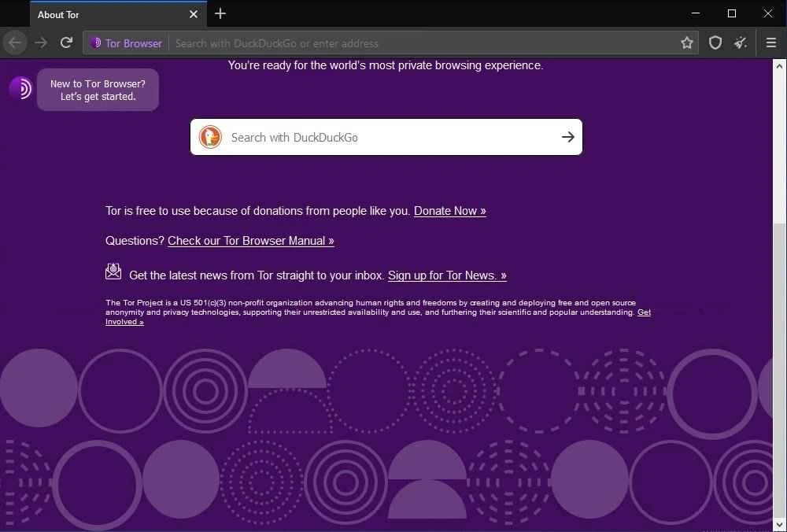The image size is (787, 532).
Task: Click the 'Questions?' text
Action: pos(135,241)
